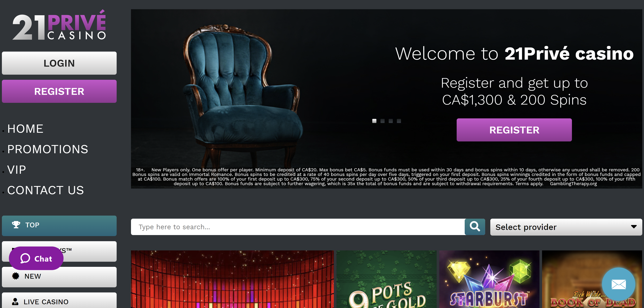Click the game search input field

click(298, 227)
